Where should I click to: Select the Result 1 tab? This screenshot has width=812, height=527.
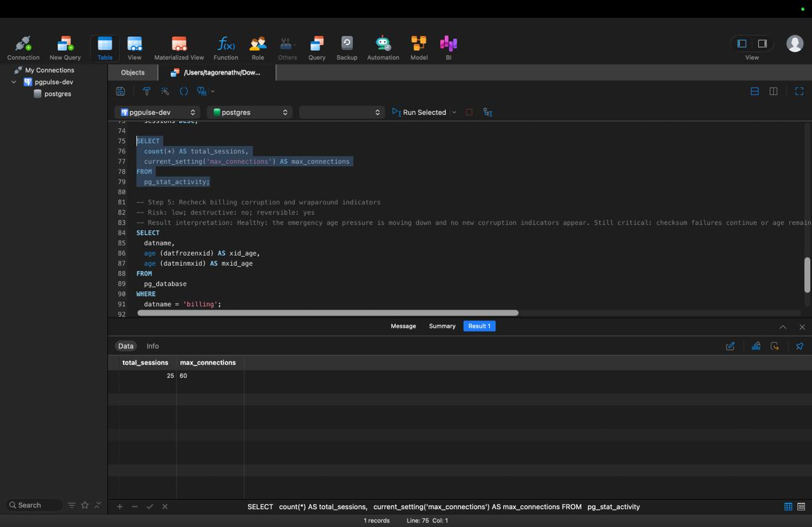click(x=479, y=326)
